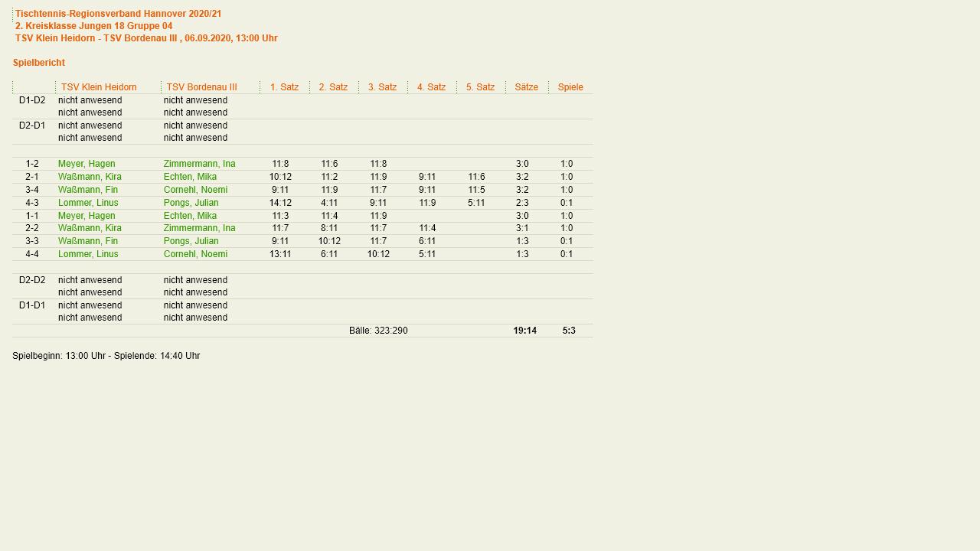Click Pongs, Julian in match 4-3 row
Image resolution: width=980 pixels, height=551 pixels.
coord(191,203)
